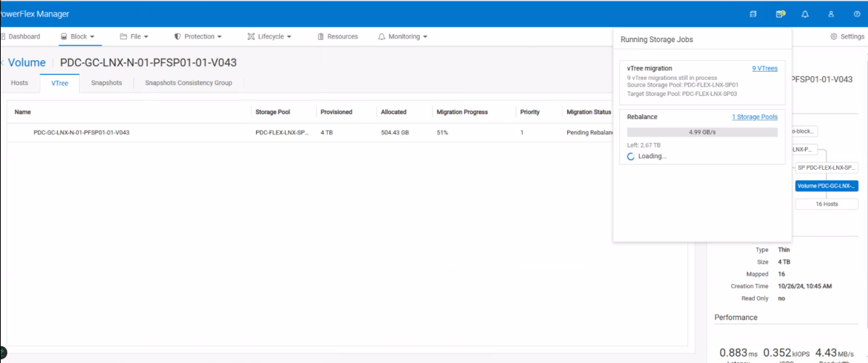The height and width of the screenshot is (363, 868).
Task: Click the PDC-FLEX-LNX-SP storage pool cell
Action: pos(282,133)
